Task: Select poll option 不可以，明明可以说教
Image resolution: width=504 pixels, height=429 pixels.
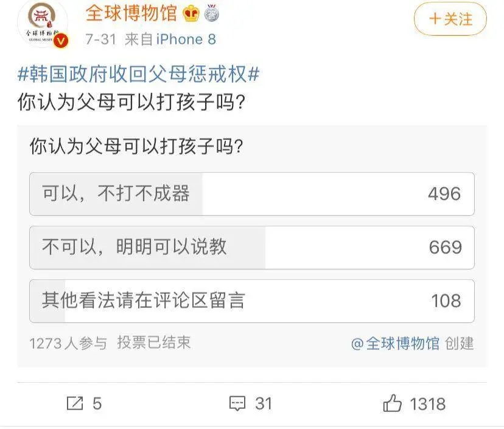Action: coord(251,247)
